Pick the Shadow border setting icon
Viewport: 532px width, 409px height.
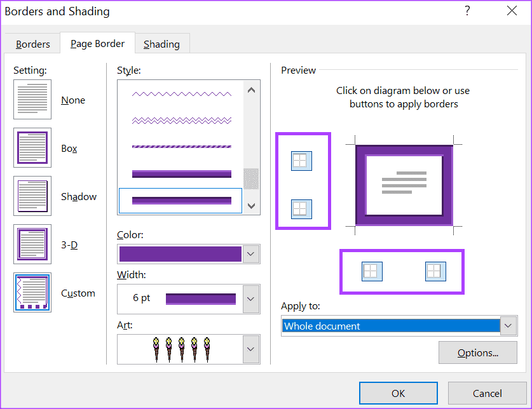(32, 196)
